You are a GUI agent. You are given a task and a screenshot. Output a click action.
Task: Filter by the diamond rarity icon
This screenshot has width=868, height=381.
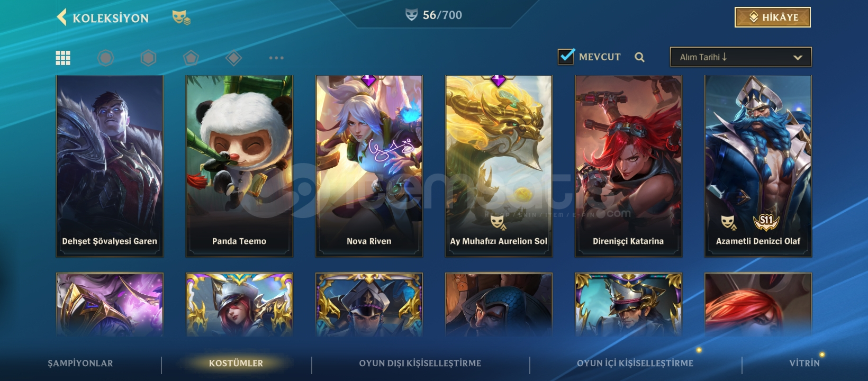[233, 58]
